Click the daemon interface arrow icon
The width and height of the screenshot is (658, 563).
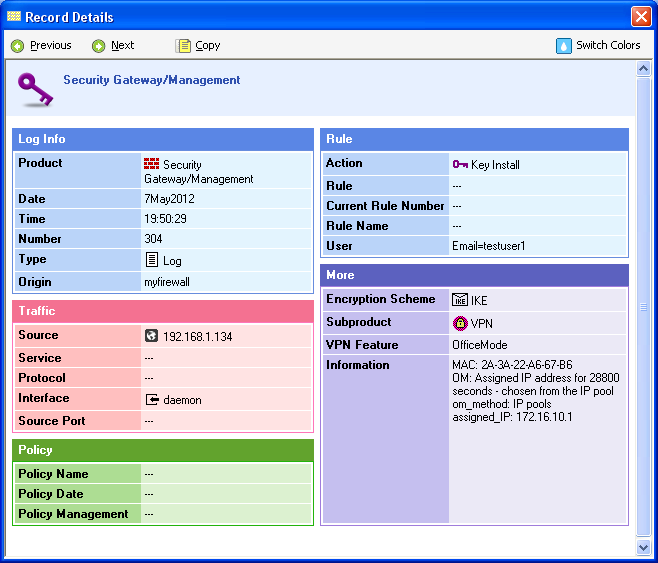(x=152, y=399)
